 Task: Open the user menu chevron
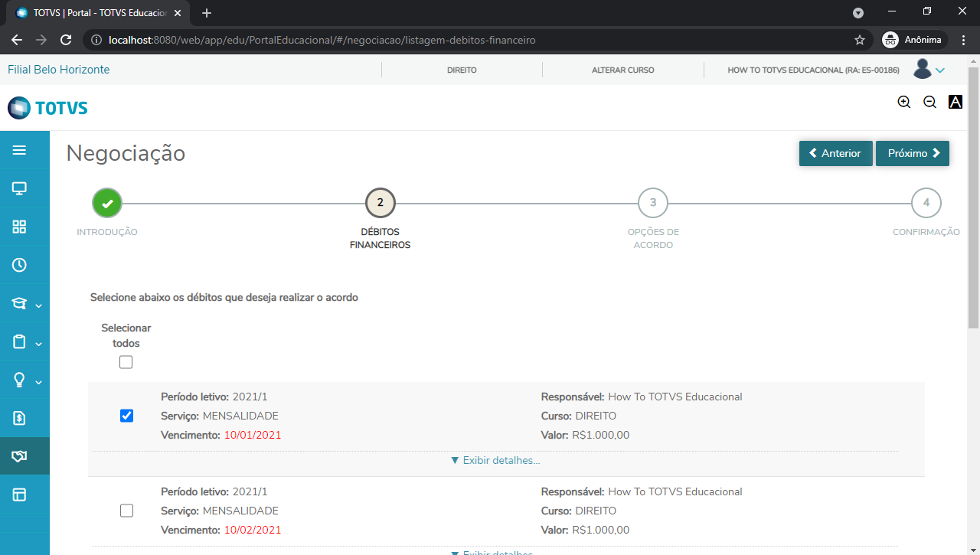pyautogui.click(x=940, y=70)
